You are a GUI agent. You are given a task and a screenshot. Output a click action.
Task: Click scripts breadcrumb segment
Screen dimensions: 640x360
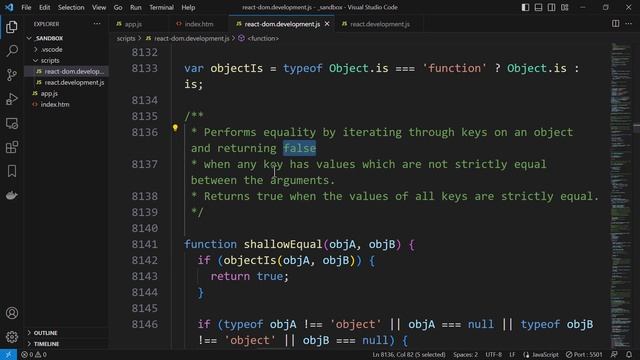(x=126, y=38)
